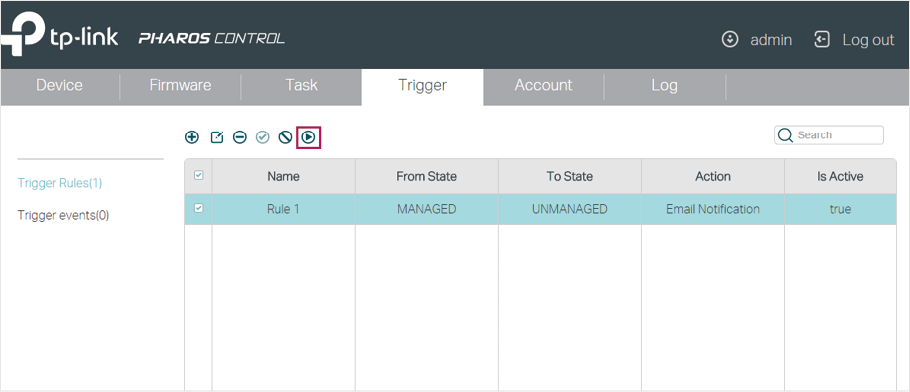Click inside the Search input field
This screenshot has height=392, width=910.
click(x=839, y=135)
